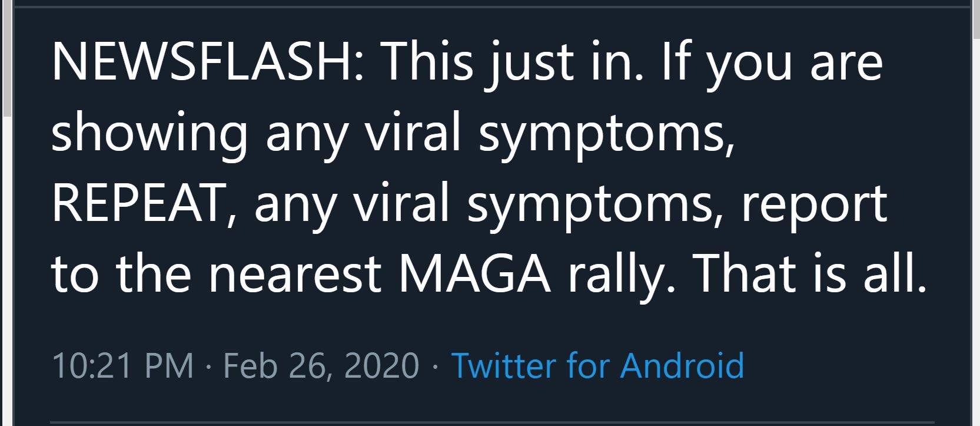The height and width of the screenshot is (426, 980).
Task: Click the phrase 'This just in.'
Action: click(511, 64)
